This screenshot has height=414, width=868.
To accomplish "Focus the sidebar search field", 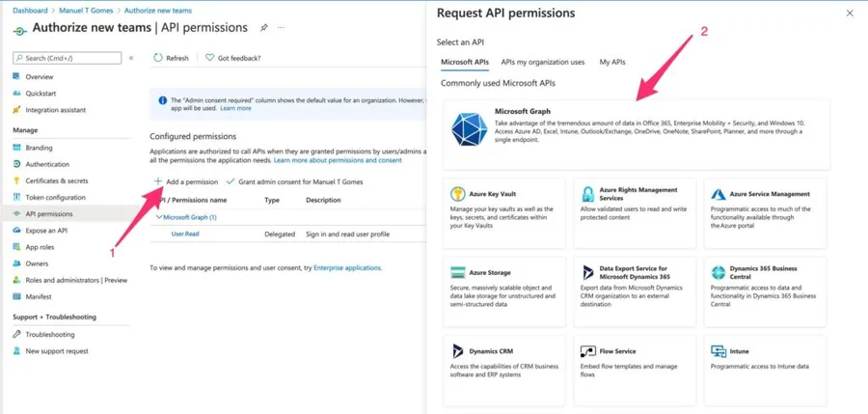I will coord(68,58).
